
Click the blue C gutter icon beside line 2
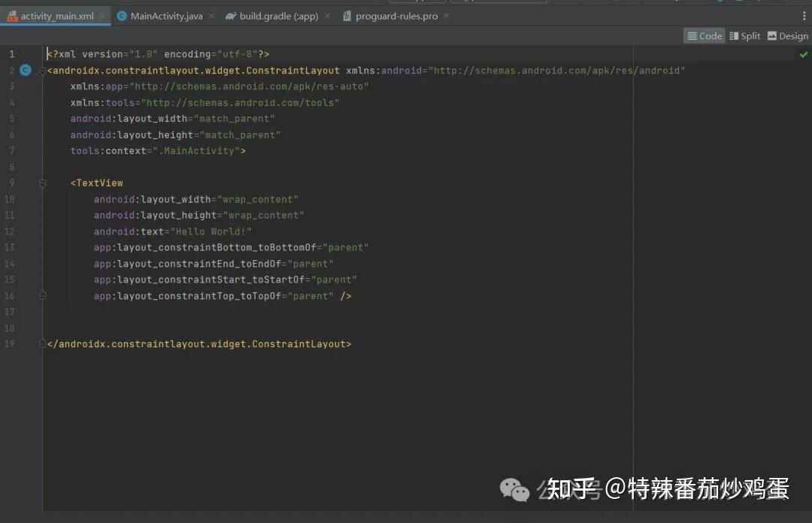tap(26, 70)
